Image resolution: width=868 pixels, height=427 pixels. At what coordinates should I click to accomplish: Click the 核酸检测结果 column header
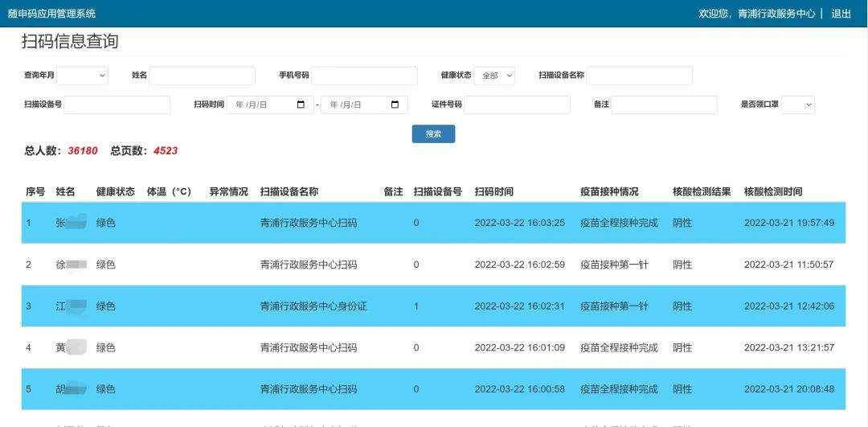tap(702, 191)
